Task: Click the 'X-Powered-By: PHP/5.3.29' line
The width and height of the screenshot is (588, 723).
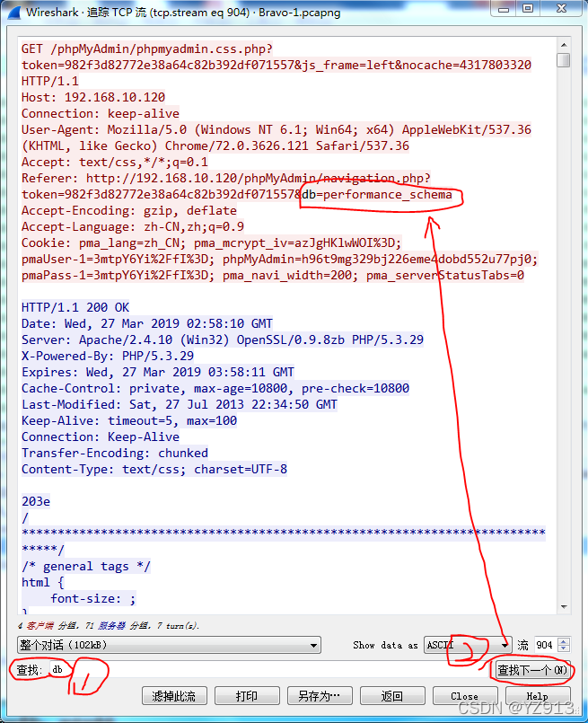Action: click(108, 356)
